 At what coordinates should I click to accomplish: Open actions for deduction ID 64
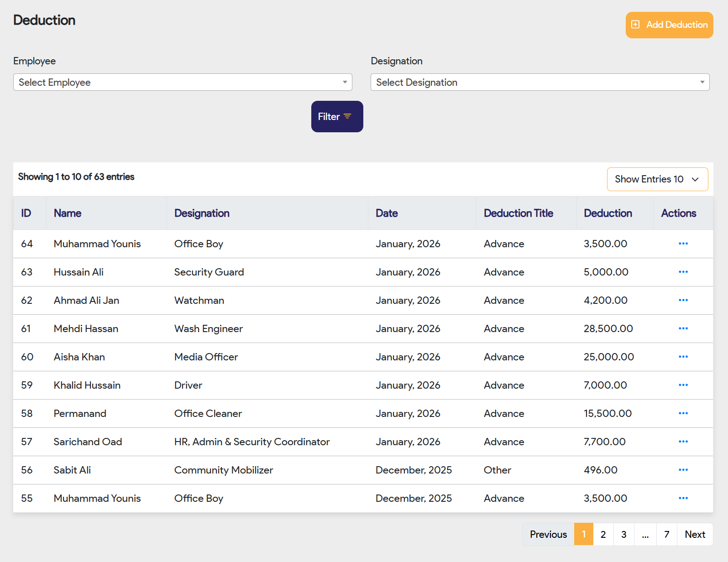683,244
